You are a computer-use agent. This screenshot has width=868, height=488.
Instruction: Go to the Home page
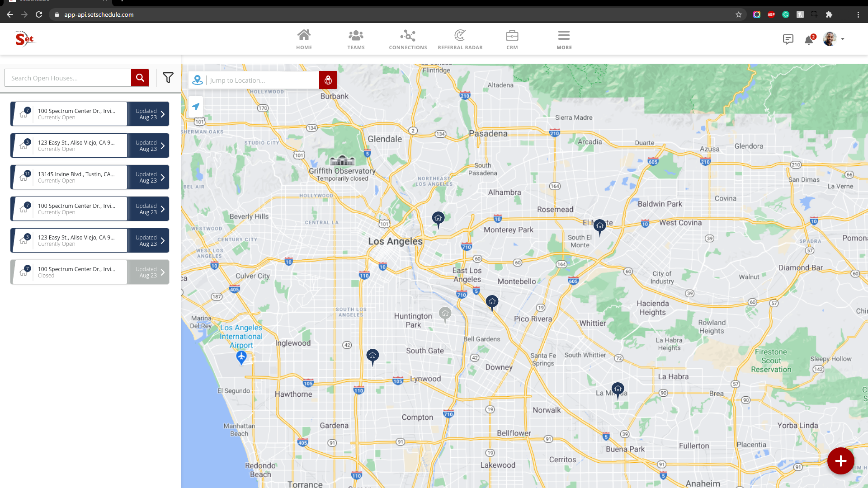(304, 39)
